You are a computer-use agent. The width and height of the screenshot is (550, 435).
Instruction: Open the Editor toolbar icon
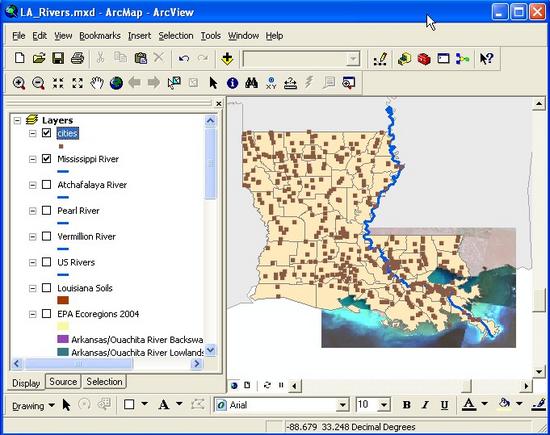(380, 59)
